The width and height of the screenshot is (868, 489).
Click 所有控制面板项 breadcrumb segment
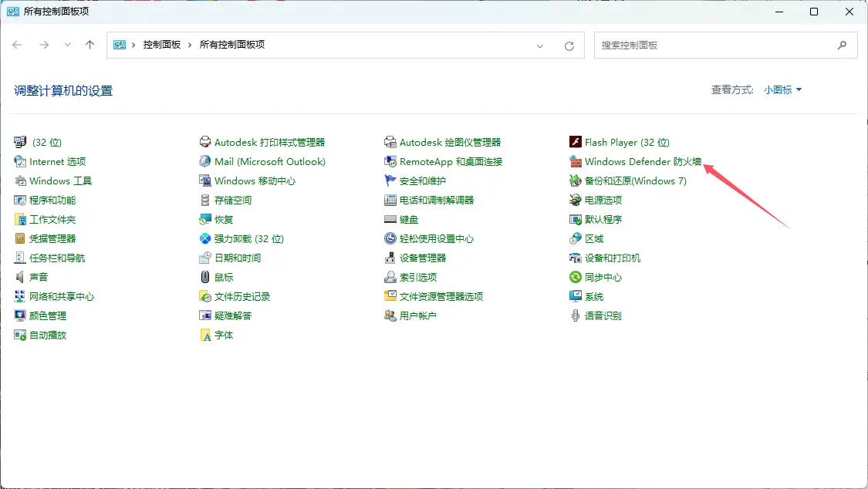[232, 45]
